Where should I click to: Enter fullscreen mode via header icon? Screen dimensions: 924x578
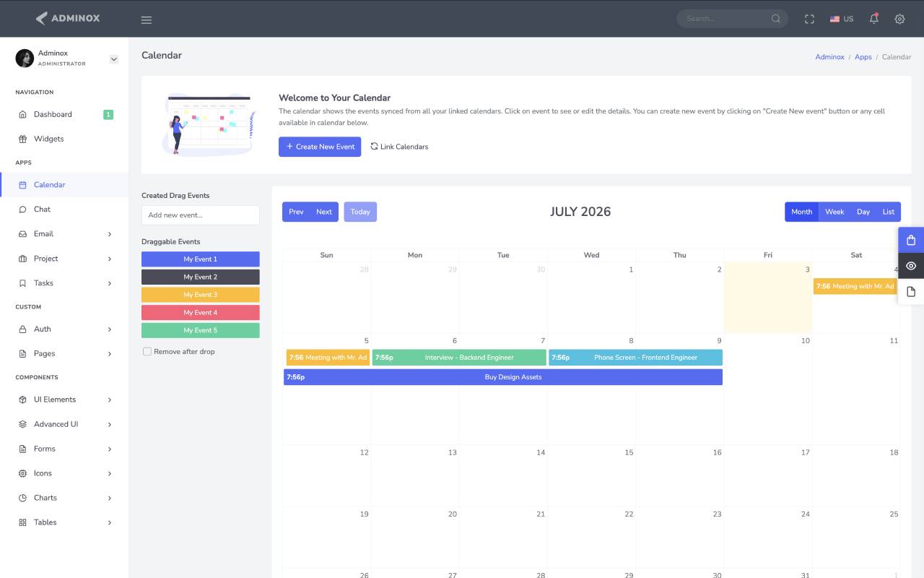pyautogui.click(x=809, y=20)
